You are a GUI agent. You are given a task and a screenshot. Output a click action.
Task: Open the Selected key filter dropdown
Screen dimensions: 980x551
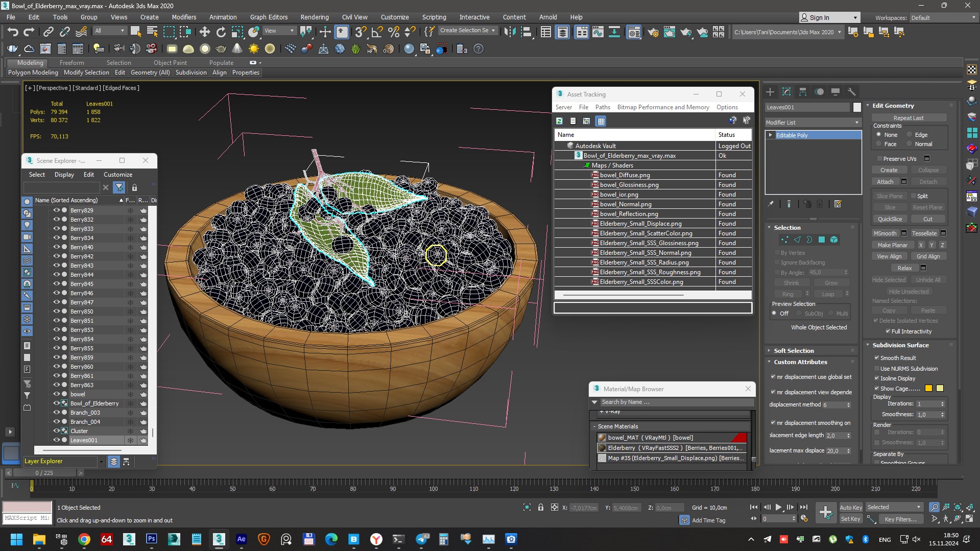(894, 507)
